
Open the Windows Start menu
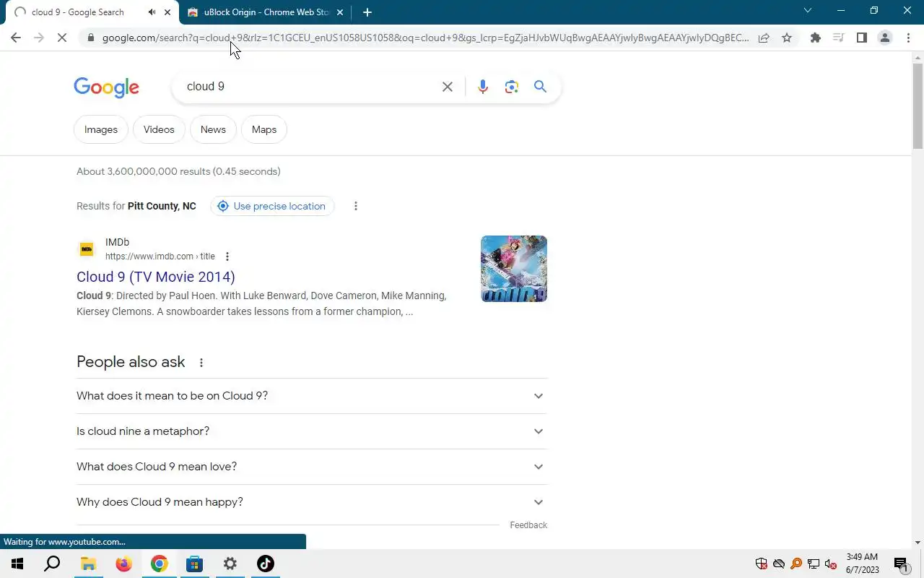point(17,564)
